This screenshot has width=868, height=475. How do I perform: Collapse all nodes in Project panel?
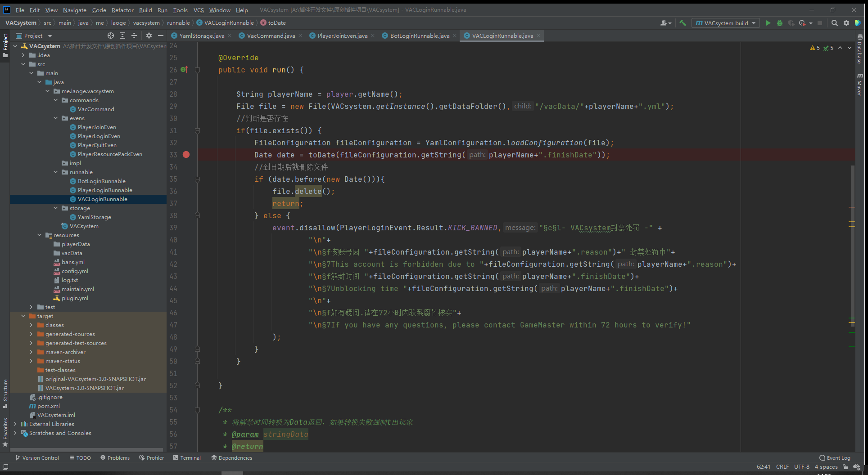click(134, 36)
